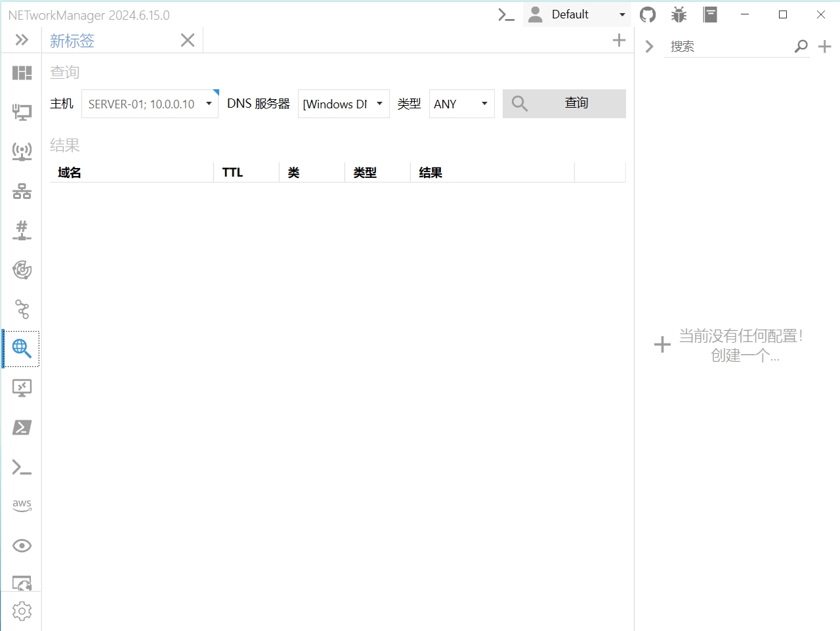Viewport: 840px width, 631px height.
Task: Sort by the 类型 column header
Action: [378, 173]
